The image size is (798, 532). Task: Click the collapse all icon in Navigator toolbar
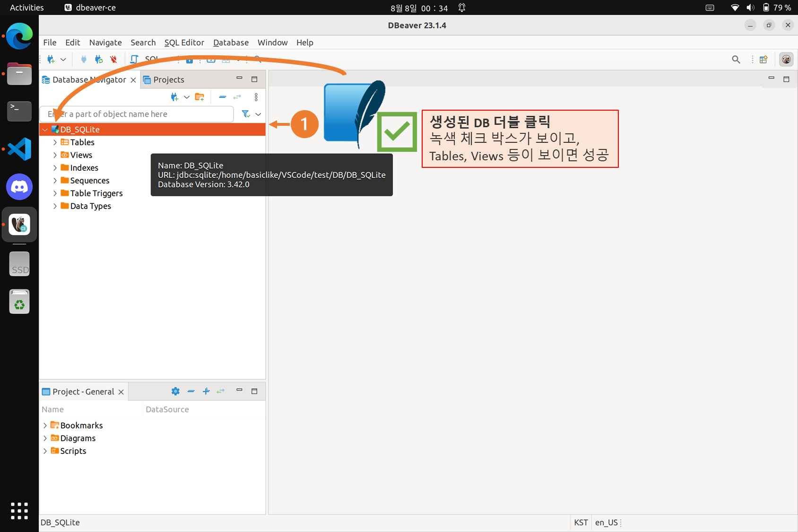point(222,97)
